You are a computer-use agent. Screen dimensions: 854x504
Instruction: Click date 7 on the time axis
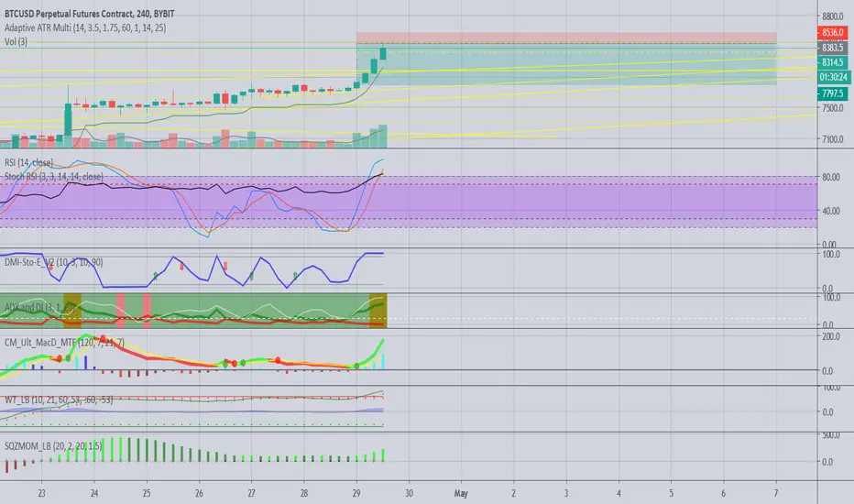point(775,493)
